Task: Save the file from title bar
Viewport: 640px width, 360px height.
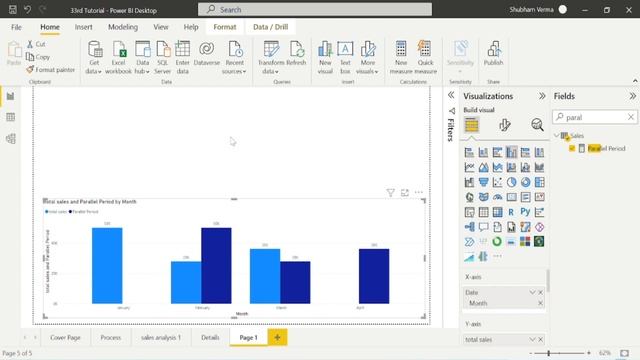Action: 13,9
